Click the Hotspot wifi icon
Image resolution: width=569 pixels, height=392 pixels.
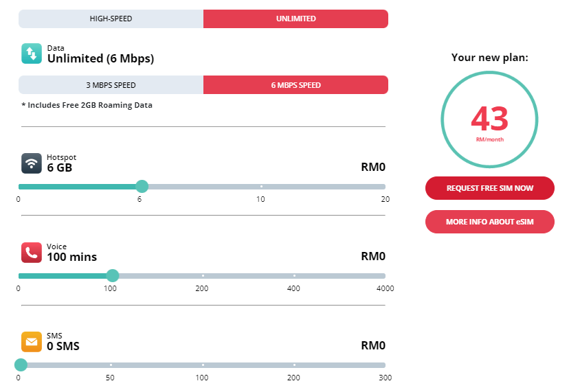click(32, 163)
